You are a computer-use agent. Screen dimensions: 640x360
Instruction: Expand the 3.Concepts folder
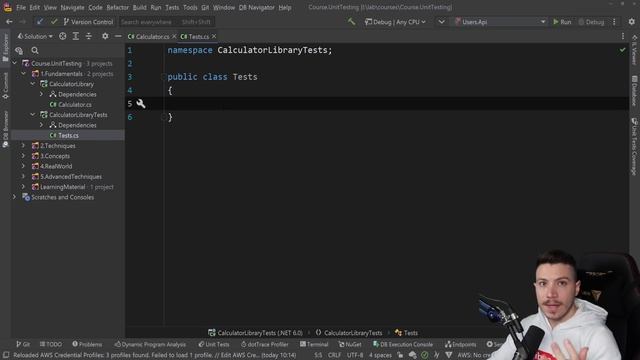click(23, 156)
